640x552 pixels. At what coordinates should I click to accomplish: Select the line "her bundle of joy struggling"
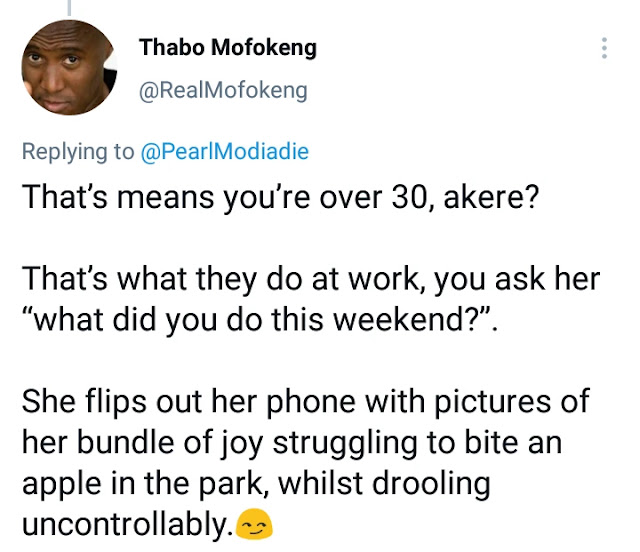pos(292,443)
